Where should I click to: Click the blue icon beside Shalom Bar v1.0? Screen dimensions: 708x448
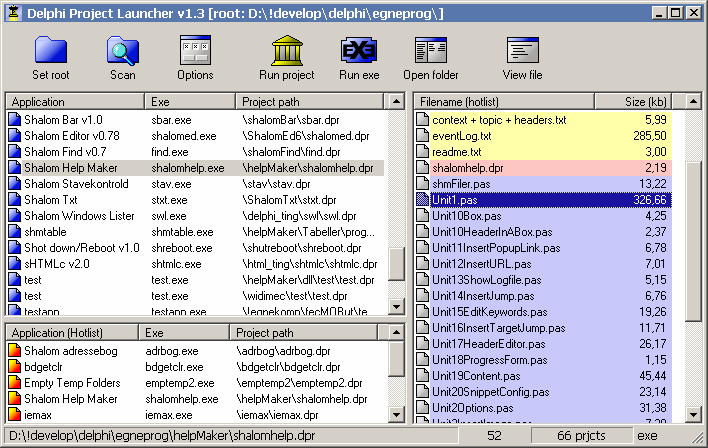click(x=14, y=120)
